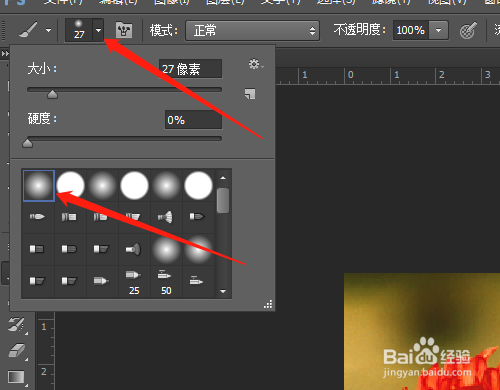Click the Brush tool icon in options bar

29,30
